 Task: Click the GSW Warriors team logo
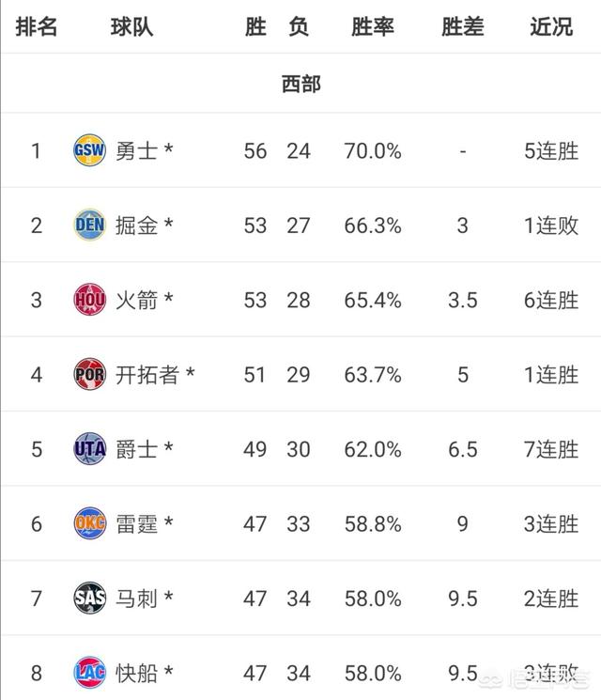tap(90, 150)
